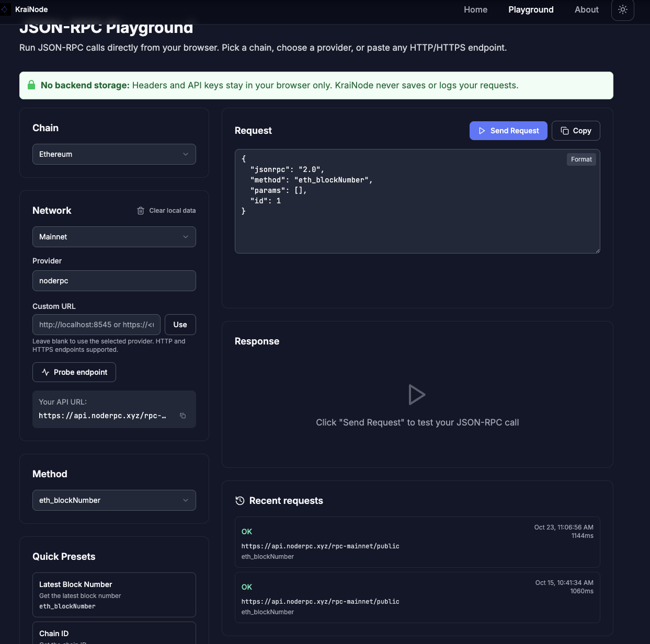Open the Network dropdown showing Mainnet
The width and height of the screenshot is (650, 644).
coord(114,237)
